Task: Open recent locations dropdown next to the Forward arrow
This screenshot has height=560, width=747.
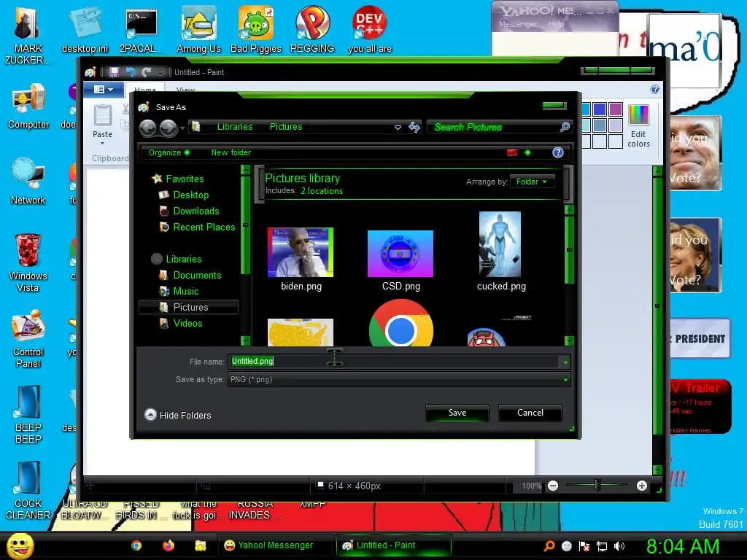Action: pyautogui.click(x=182, y=128)
